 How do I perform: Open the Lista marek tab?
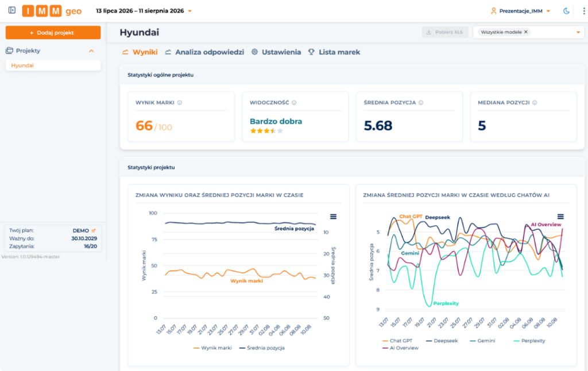[334, 52]
